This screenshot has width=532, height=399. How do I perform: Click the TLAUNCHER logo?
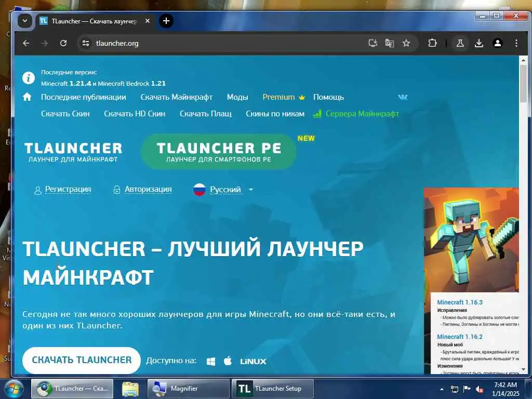tap(73, 152)
